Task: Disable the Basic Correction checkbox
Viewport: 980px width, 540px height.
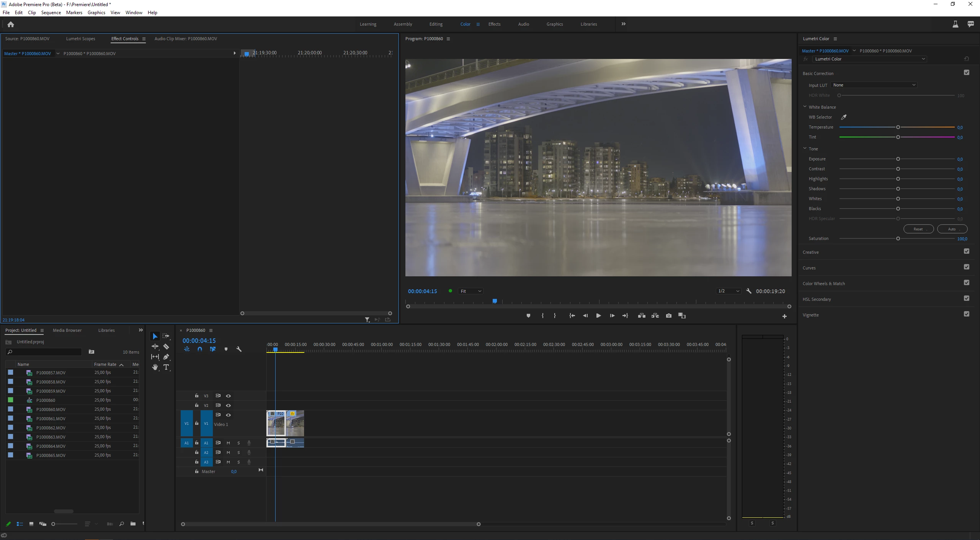Action: coord(966,73)
